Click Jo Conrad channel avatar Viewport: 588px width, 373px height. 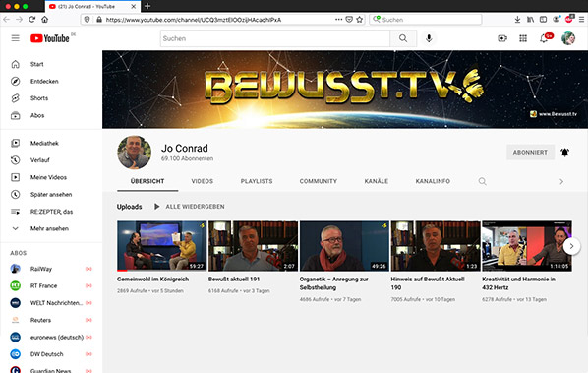click(x=135, y=153)
